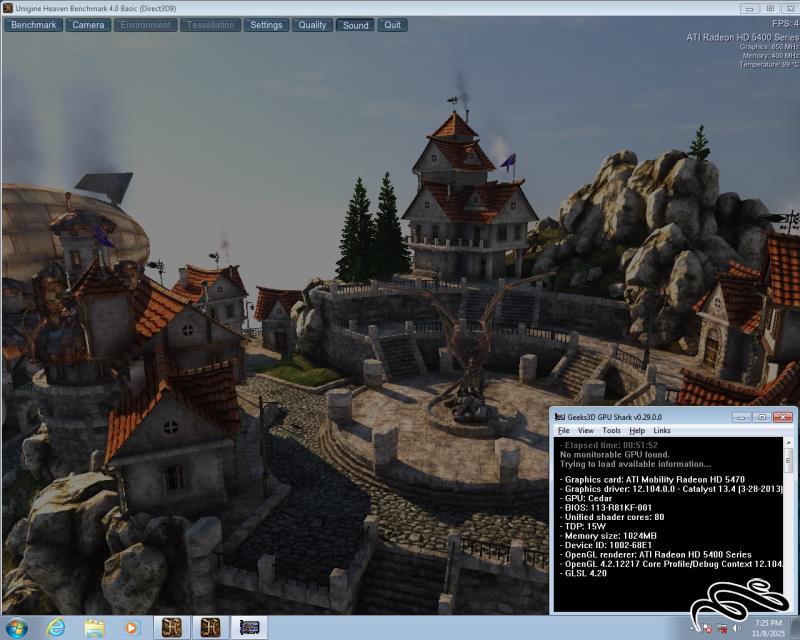Screen dimensions: 800x640
Task: Click the network status tray icon
Action: click(x=722, y=628)
